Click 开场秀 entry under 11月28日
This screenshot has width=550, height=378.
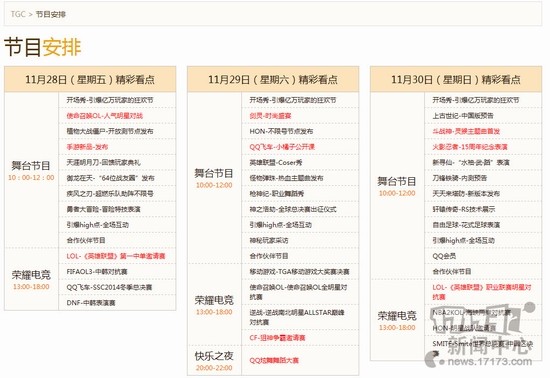click(110, 100)
